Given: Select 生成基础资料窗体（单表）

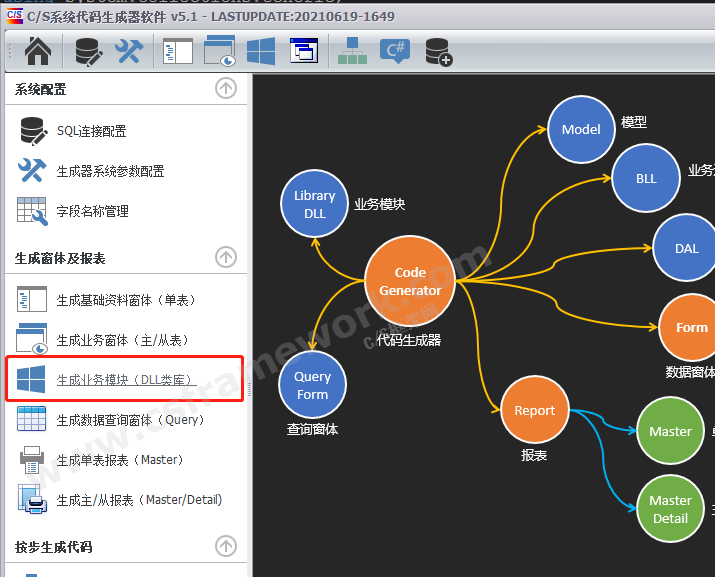Looking at the screenshot, I should 125,300.
